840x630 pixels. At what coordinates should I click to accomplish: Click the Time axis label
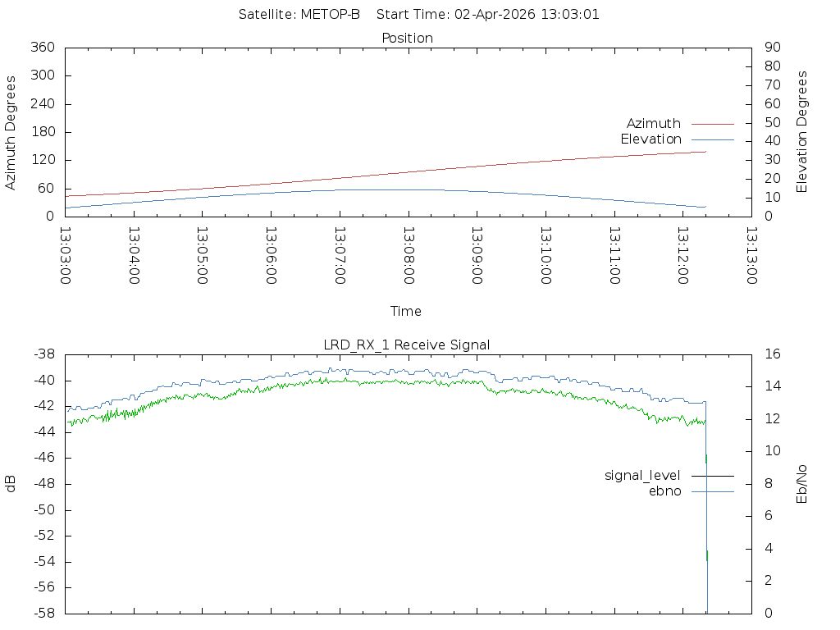(x=405, y=311)
